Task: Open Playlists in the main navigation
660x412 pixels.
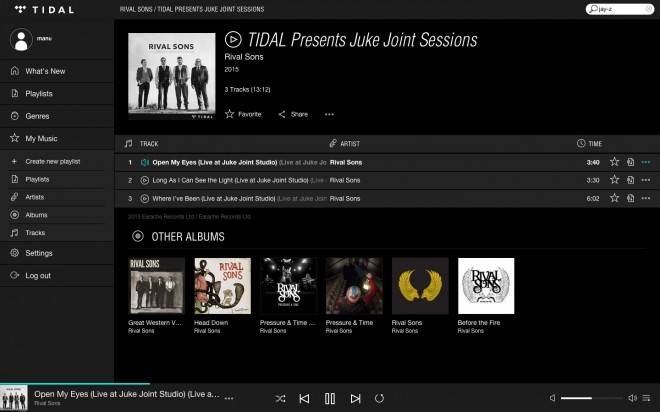Action: tap(57, 93)
